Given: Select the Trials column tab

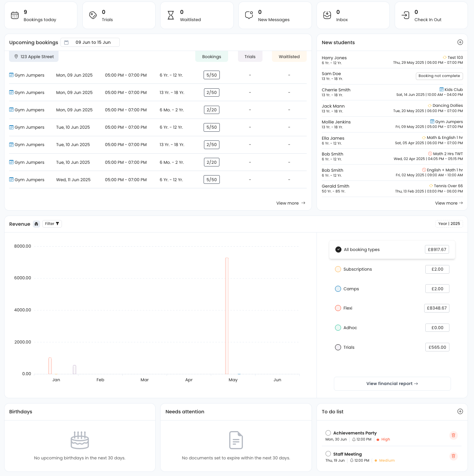Looking at the screenshot, I should coord(250,57).
